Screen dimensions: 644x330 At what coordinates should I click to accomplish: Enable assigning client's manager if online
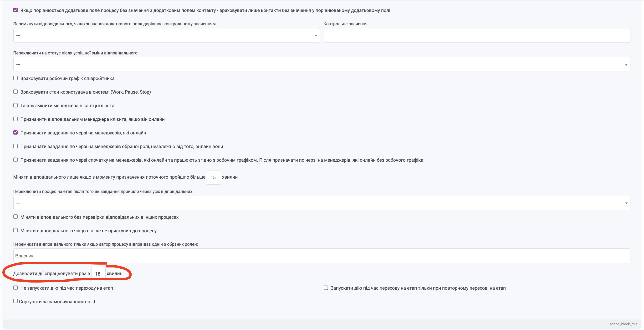pyautogui.click(x=15, y=119)
